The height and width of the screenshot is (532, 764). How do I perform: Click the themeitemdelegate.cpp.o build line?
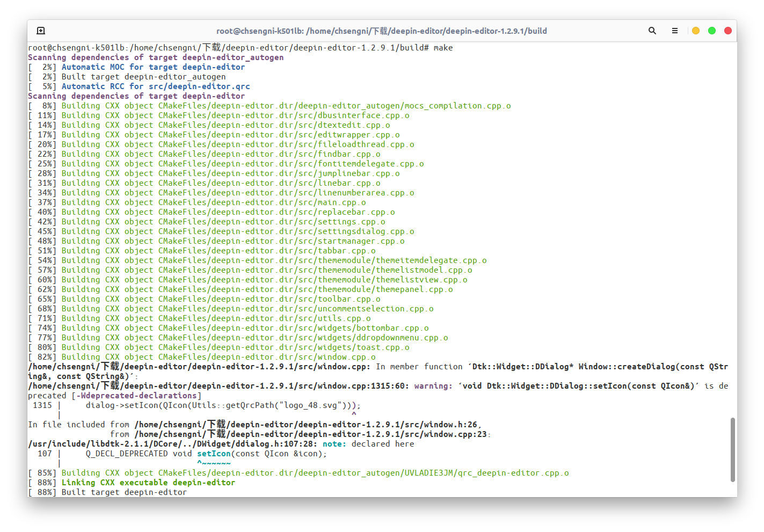[x=257, y=260]
